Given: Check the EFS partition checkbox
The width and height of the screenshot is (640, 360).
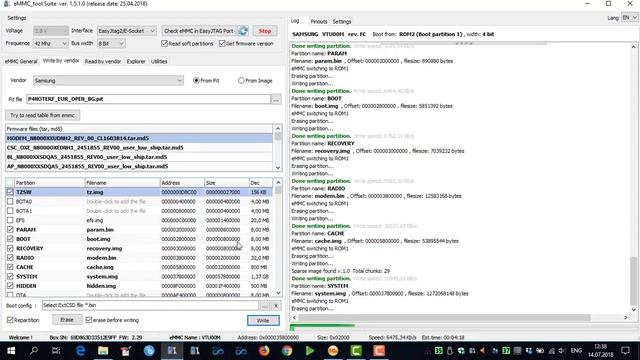Looking at the screenshot, I should coord(10,220).
